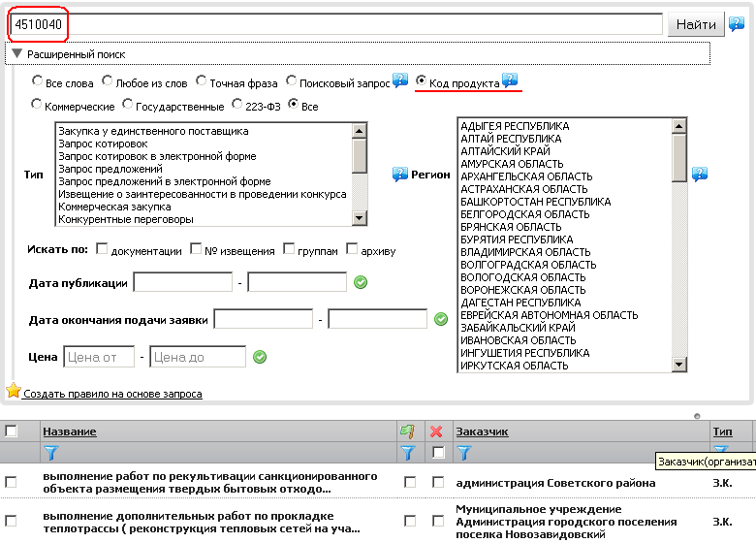This screenshot has width=756, height=543.
Task: Check the архиву checkbox
Action: (x=351, y=249)
